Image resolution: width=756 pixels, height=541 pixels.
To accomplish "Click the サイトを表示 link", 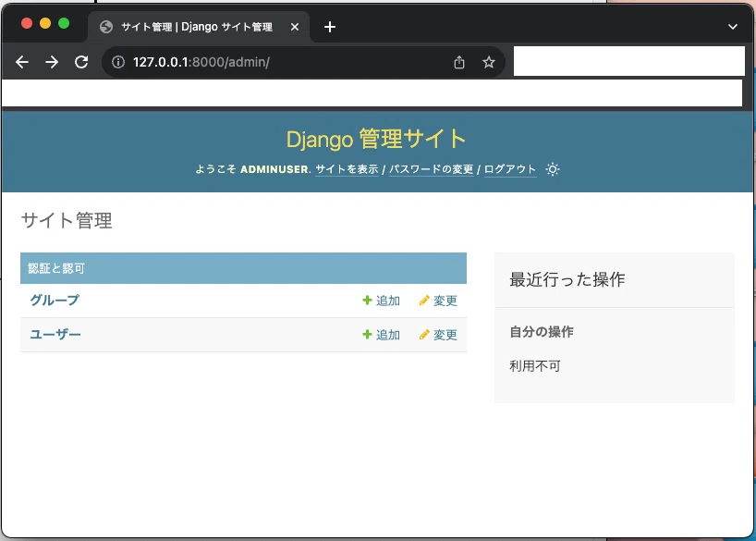I will point(347,169).
